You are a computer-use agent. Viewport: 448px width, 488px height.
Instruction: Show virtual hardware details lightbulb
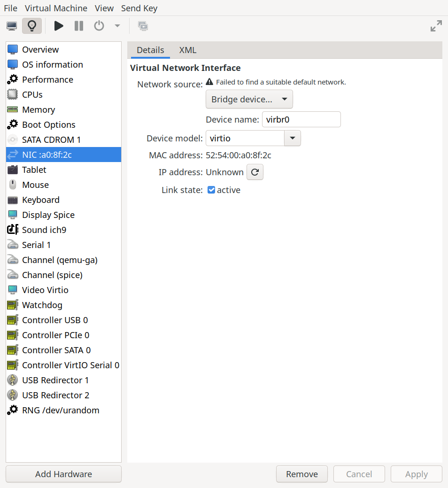[32, 26]
